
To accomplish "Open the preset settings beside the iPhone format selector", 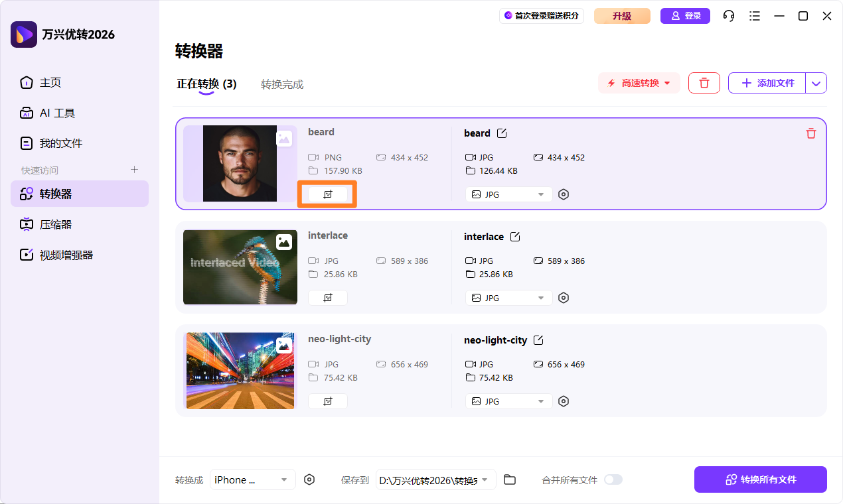I will coord(309,479).
